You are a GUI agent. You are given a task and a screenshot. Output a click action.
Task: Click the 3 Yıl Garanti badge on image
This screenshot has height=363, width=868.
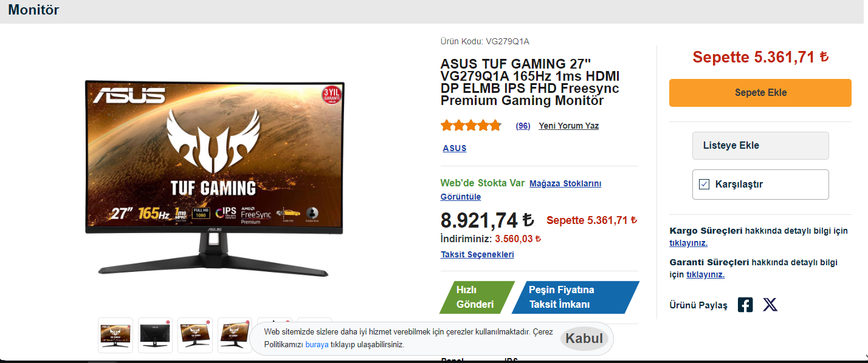click(x=331, y=96)
